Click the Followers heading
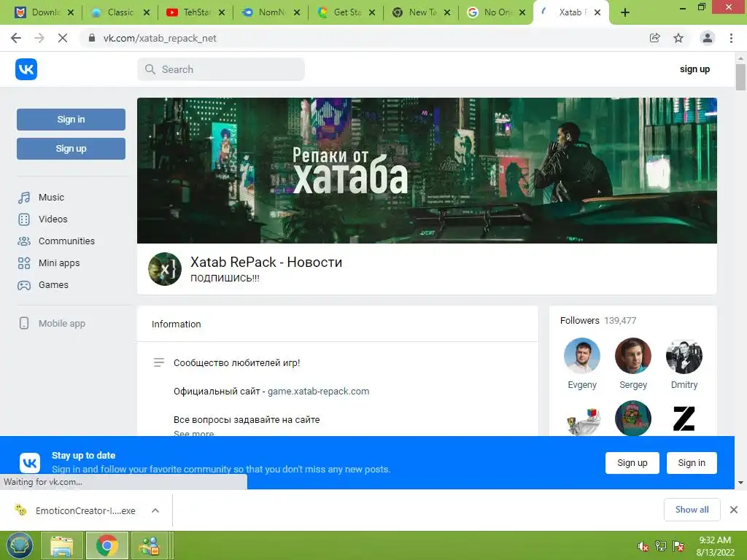The height and width of the screenshot is (560, 747). coord(579,321)
